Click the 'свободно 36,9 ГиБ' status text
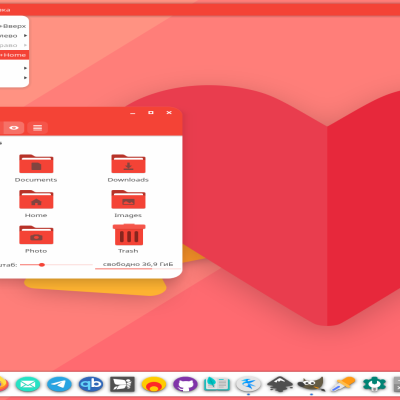 tap(138, 264)
